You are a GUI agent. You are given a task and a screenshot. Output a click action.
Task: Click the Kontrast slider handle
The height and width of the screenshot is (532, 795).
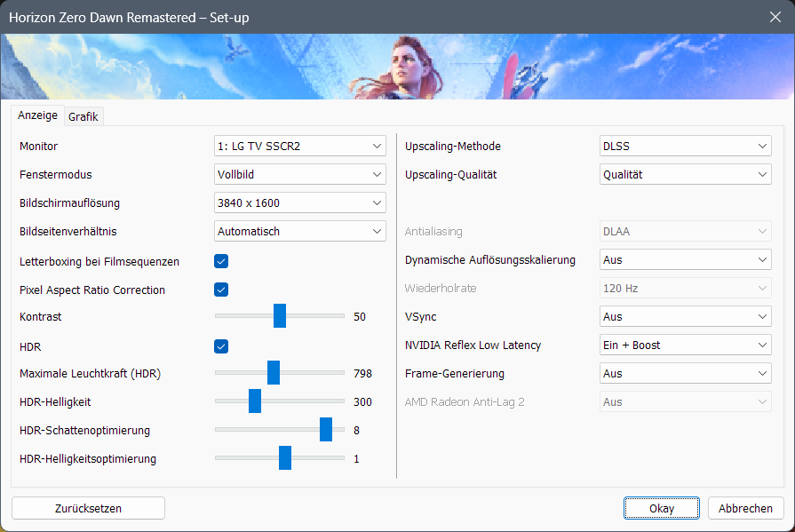coord(280,316)
